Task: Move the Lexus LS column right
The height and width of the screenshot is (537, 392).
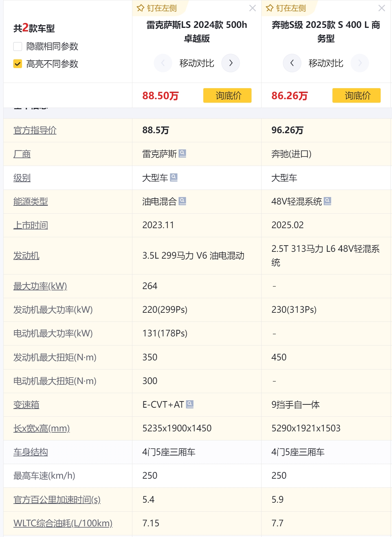Action: [230, 63]
